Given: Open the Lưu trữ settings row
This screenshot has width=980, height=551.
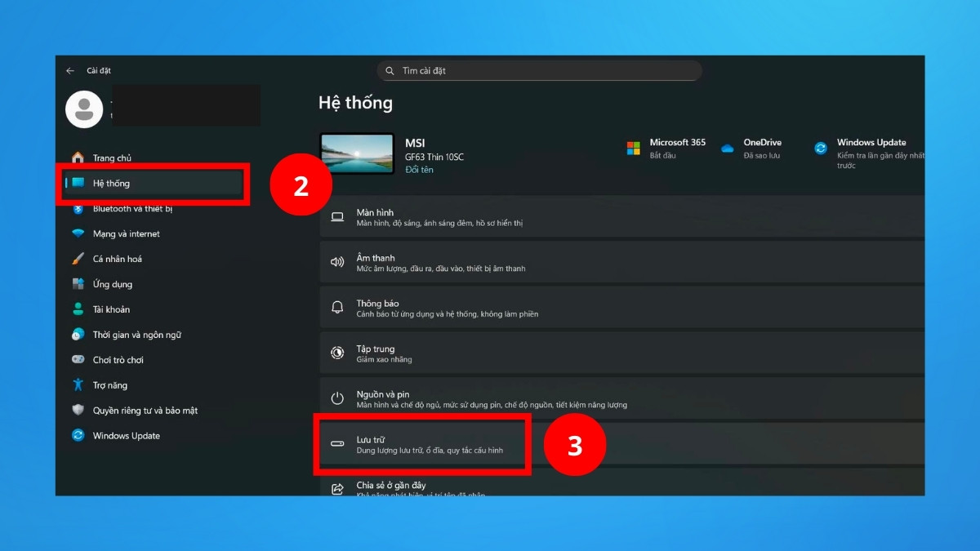Looking at the screenshot, I should [x=622, y=444].
